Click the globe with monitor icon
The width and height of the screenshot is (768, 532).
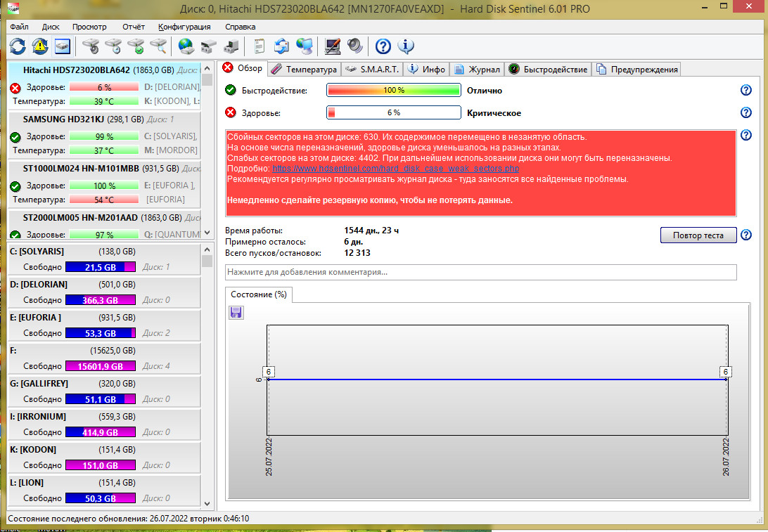(x=305, y=46)
